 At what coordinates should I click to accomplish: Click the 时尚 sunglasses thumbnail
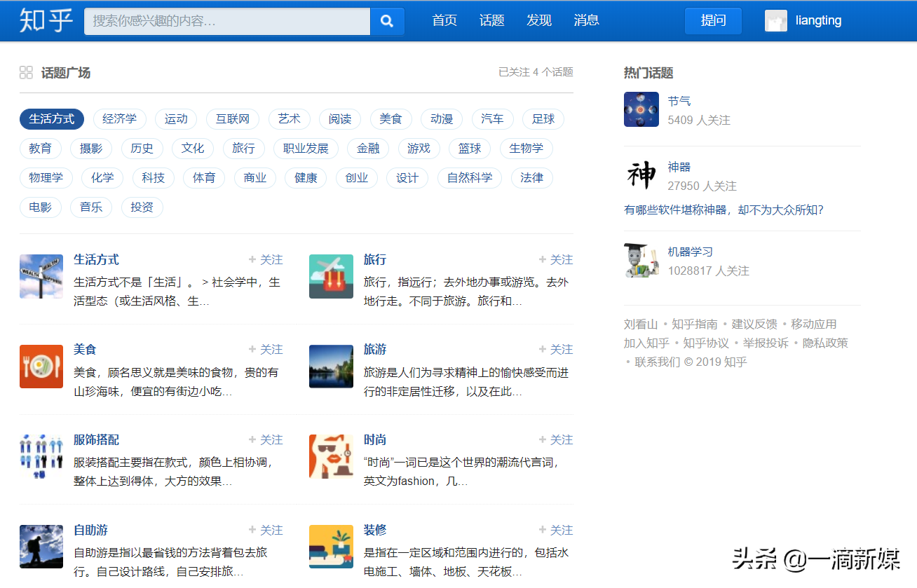point(331,456)
